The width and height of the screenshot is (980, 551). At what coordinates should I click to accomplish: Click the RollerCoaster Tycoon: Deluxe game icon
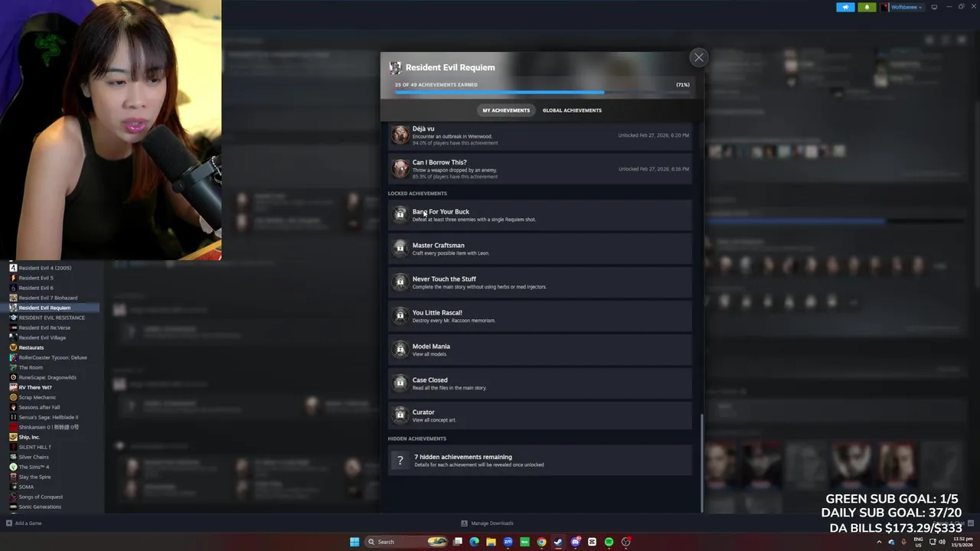click(13, 357)
